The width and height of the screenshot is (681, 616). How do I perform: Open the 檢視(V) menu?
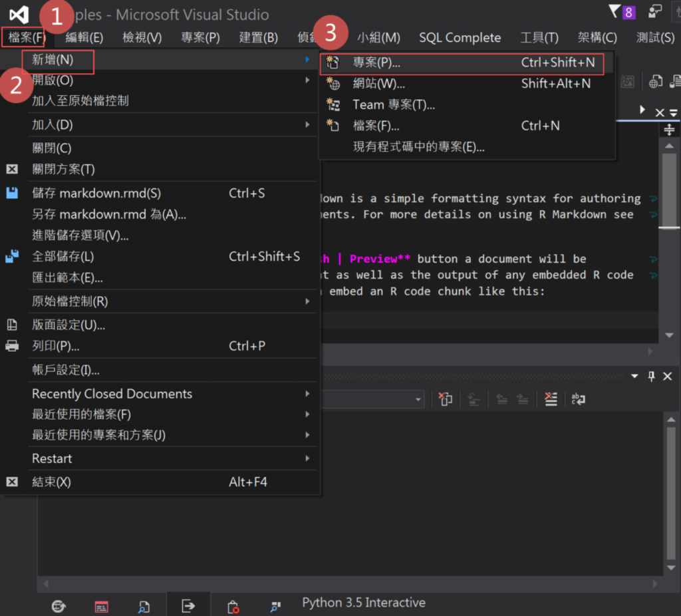142,37
